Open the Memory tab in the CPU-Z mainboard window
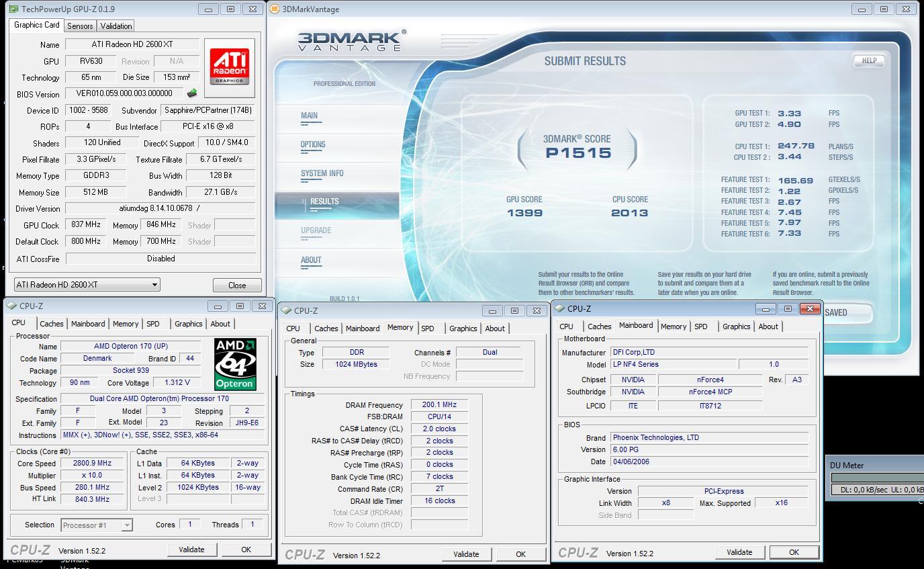Viewport: 924px width, 569px height. (x=674, y=326)
